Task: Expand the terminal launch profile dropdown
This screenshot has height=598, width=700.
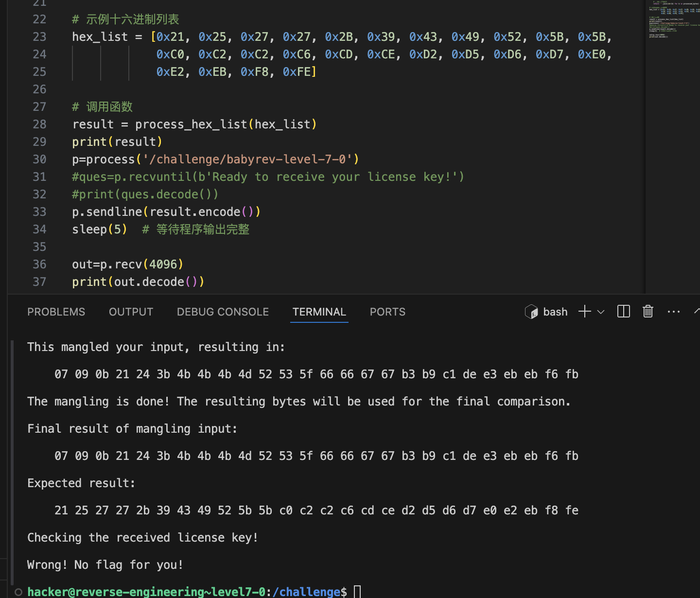Action: tap(601, 312)
